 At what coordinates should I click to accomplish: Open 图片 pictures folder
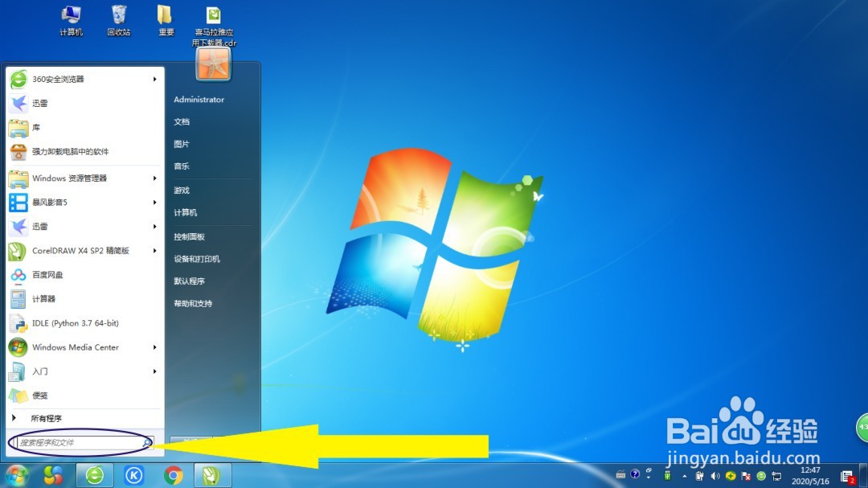point(182,144)
